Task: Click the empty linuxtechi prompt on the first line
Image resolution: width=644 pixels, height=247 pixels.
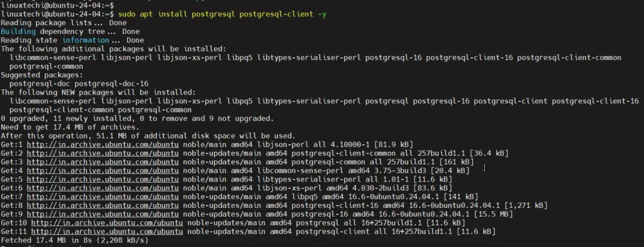Action: click(x=57, y=5)
